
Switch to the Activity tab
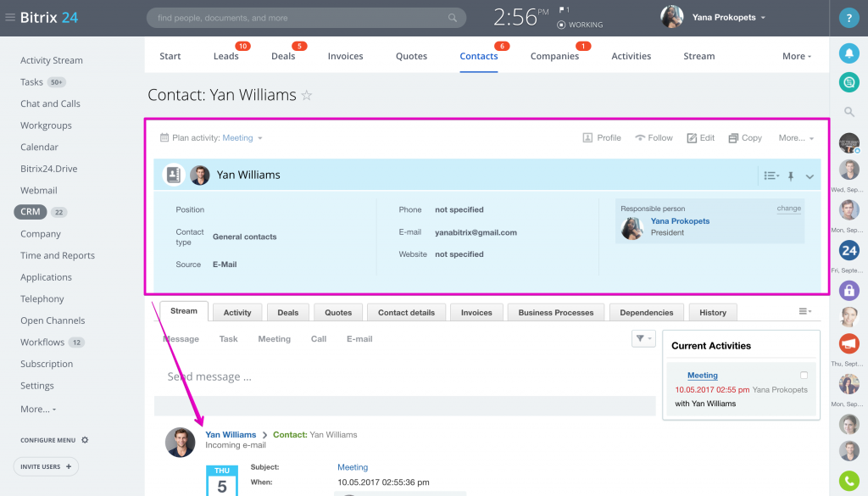point(237,312)
